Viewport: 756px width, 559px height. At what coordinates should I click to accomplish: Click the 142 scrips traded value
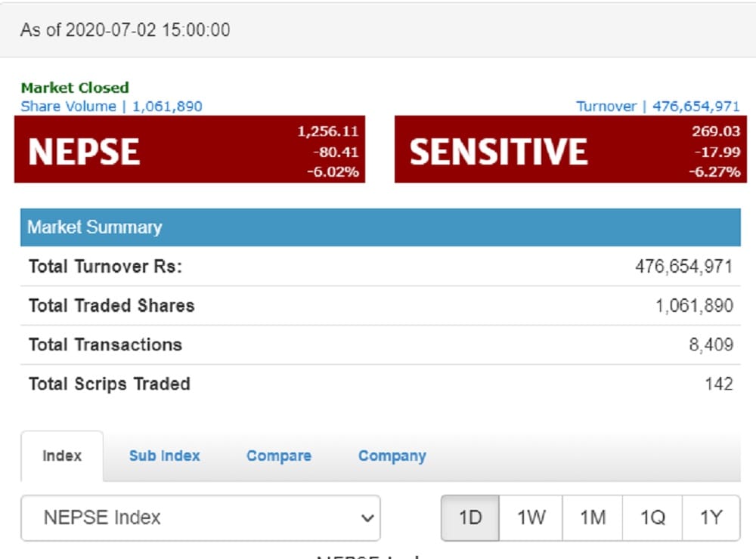click(719, 384)
